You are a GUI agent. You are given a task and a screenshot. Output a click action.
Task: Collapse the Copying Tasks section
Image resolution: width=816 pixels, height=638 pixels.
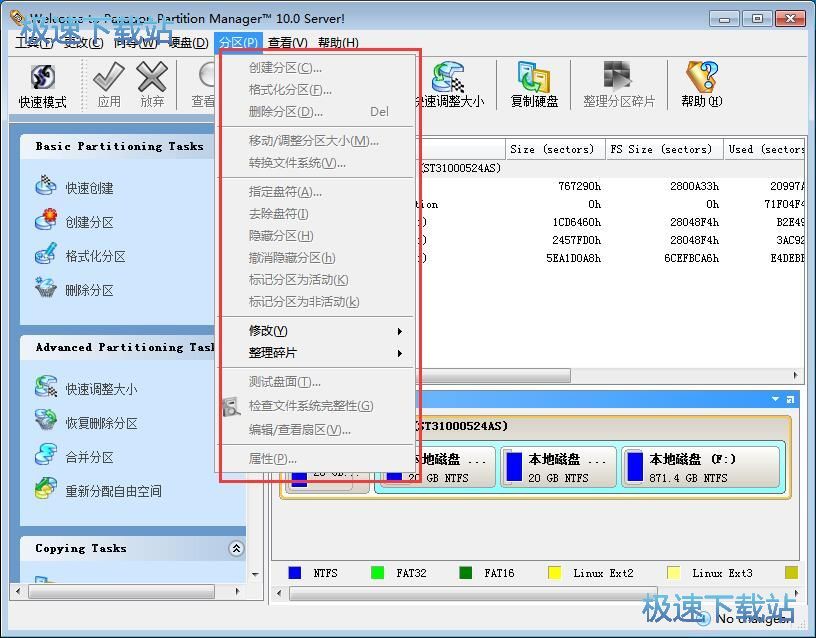tap(236, 548)
